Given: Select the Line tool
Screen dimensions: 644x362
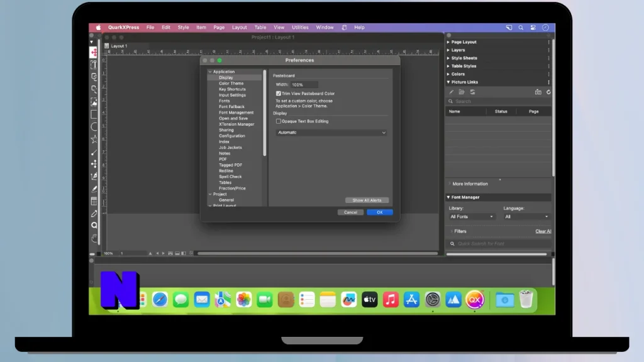Looking at the screenshot, I should point(94,152).
